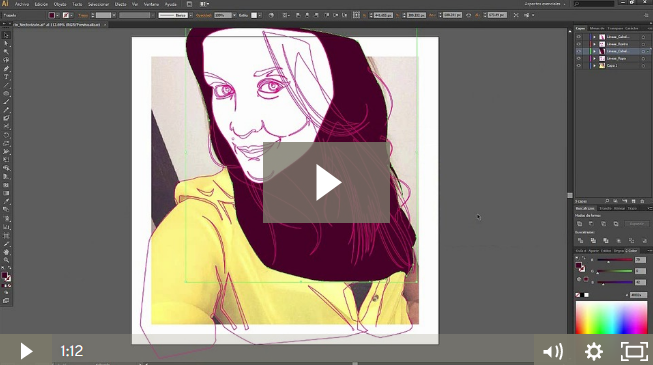Select the Line Segment tool
653x365 pixels.
coord(6,85)
